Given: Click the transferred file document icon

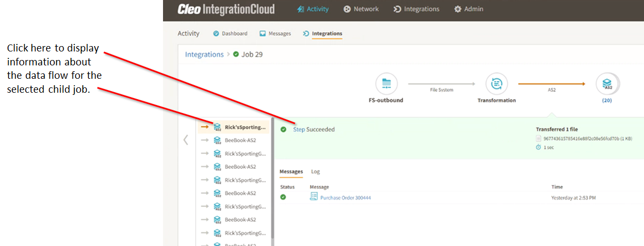Looking at the screenshot, I should point(538,138).
